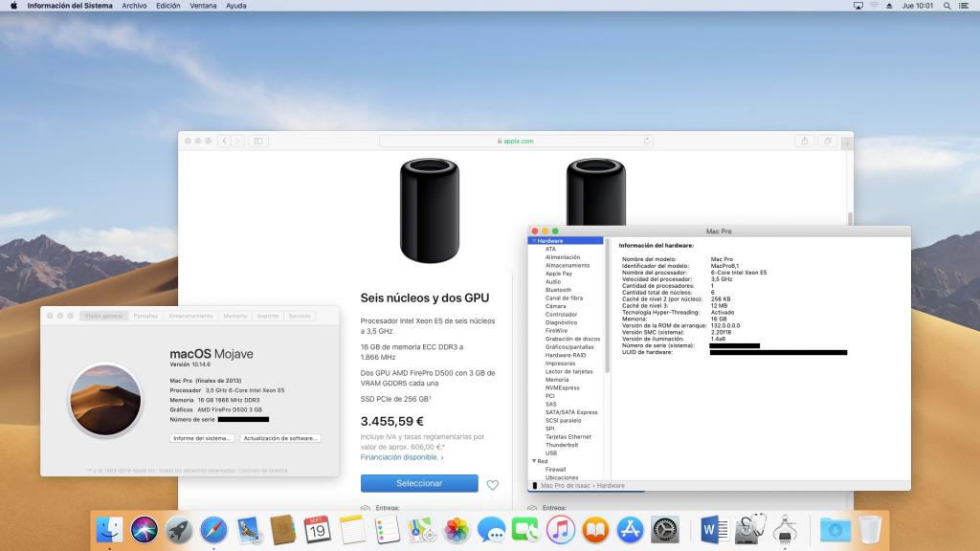Open AirPlay display menu bar icon
The height and width of the screenshot is (551, 980).
[858, 6]
